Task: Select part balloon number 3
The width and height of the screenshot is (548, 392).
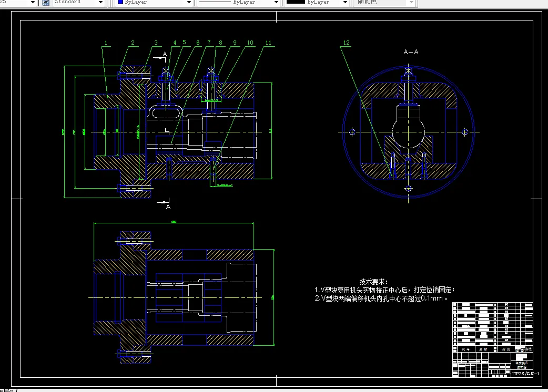Action: (x=156, y=43)
